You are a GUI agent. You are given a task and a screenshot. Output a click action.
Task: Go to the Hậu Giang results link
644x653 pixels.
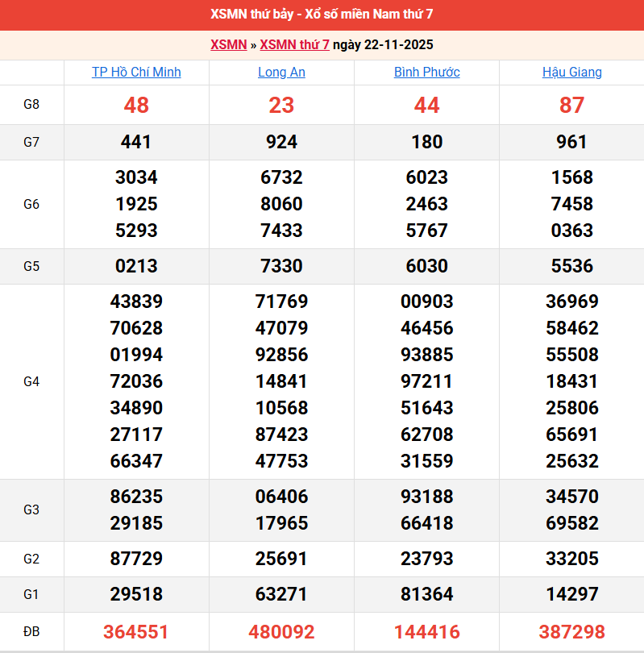pos(571,72)
